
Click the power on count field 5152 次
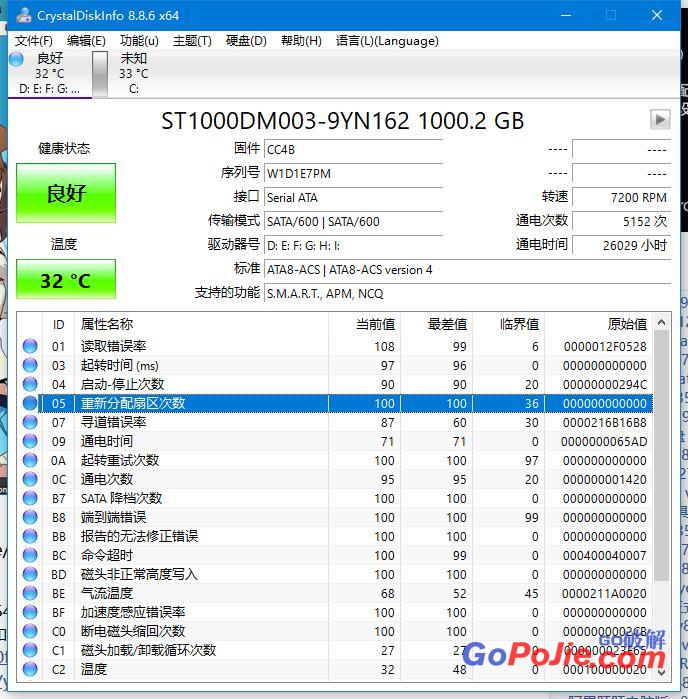pyautogui.click(x=621, y=222)
